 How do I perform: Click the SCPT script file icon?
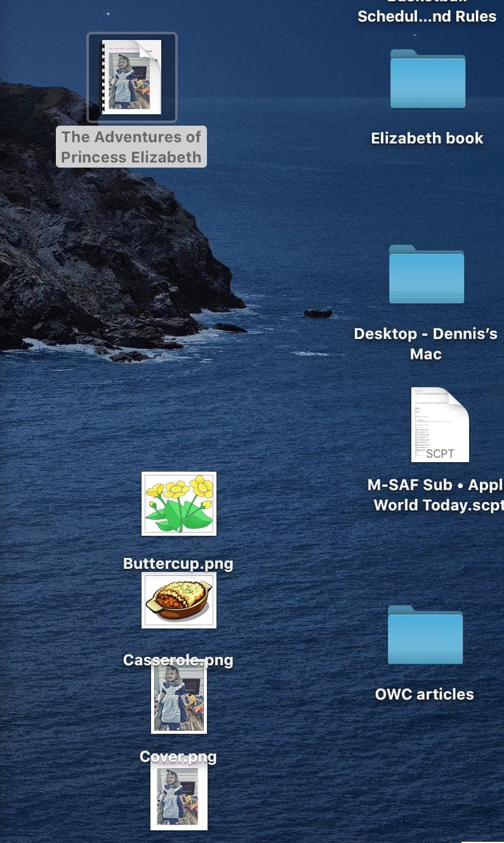439,424
